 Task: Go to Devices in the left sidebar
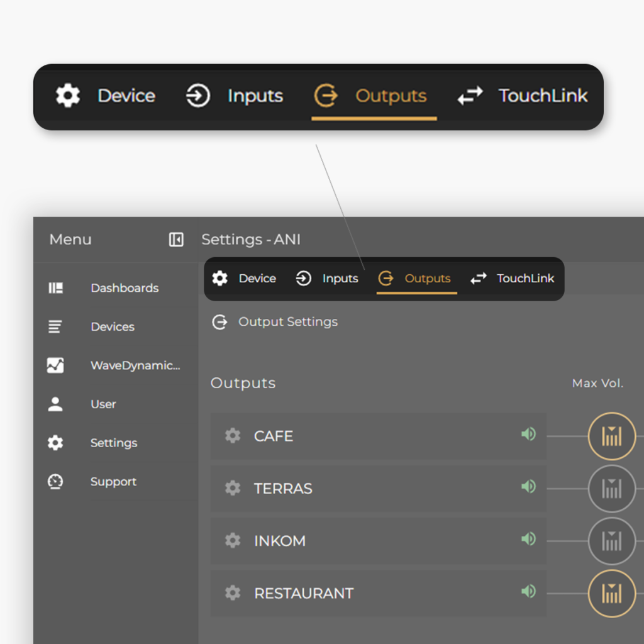pos(112,327)
